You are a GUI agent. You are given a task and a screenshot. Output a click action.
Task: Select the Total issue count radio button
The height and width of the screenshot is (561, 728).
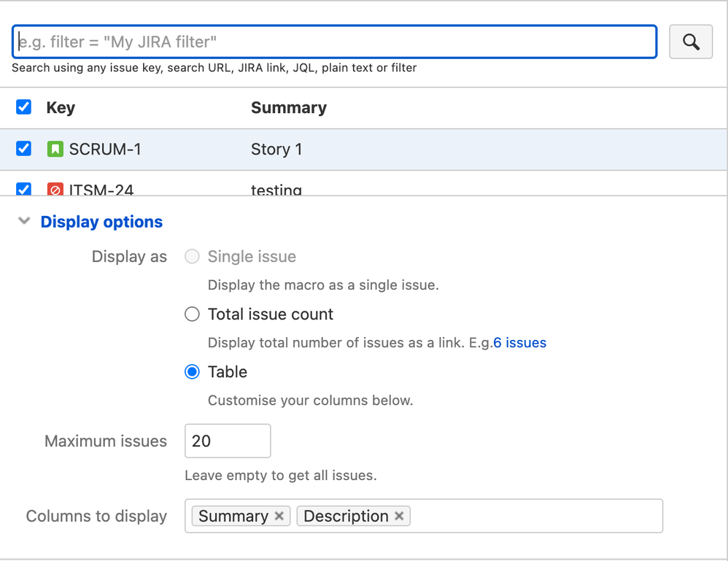click(193, 314)
